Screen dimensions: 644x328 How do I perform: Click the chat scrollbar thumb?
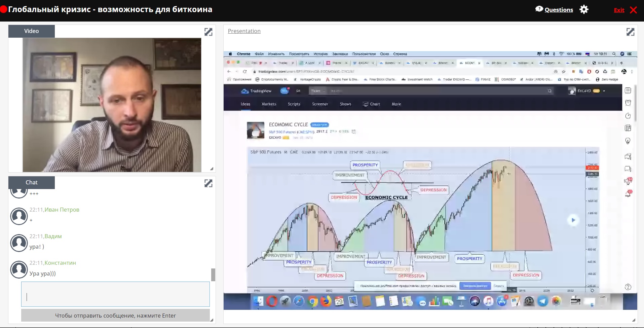(213, 275)
